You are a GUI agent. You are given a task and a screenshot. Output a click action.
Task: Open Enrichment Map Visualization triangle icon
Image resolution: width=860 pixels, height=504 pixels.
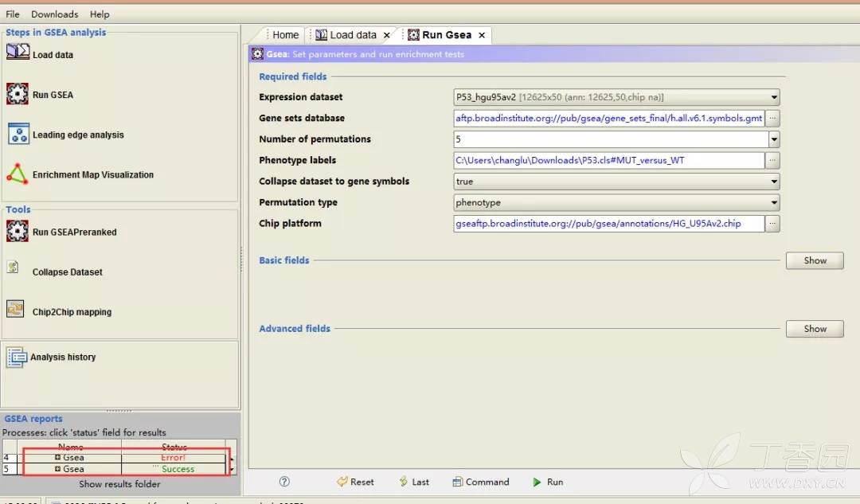click(x=17, y=174)
